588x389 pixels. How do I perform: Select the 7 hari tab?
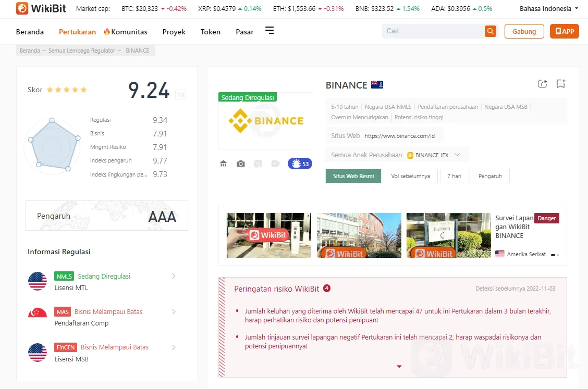click(x=454, y=176)
